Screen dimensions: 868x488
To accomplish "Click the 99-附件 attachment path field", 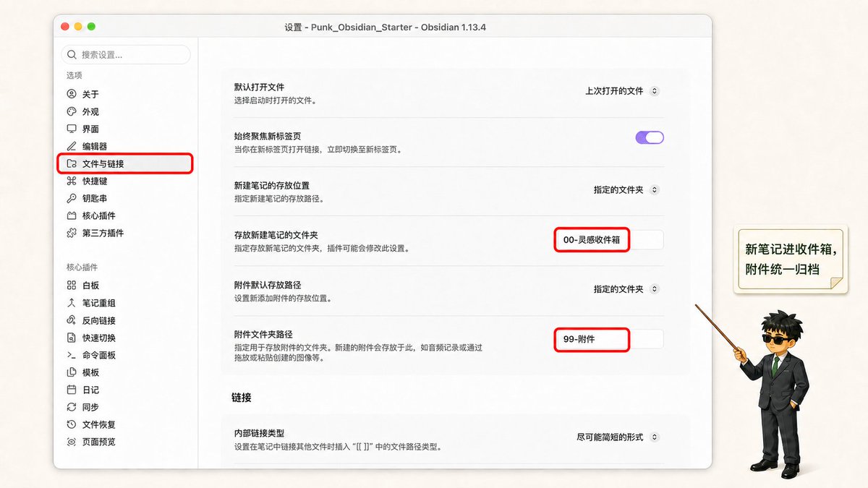I will coord(609,338).
